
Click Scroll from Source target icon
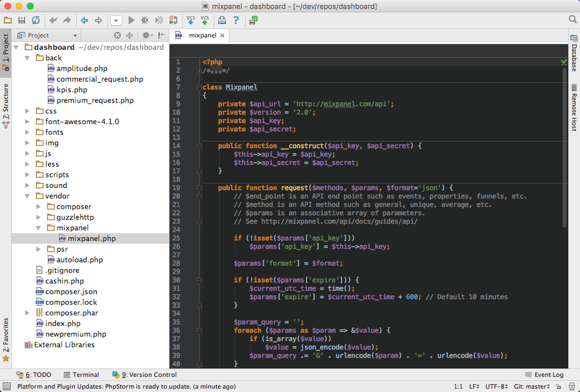tap(117, 35)
